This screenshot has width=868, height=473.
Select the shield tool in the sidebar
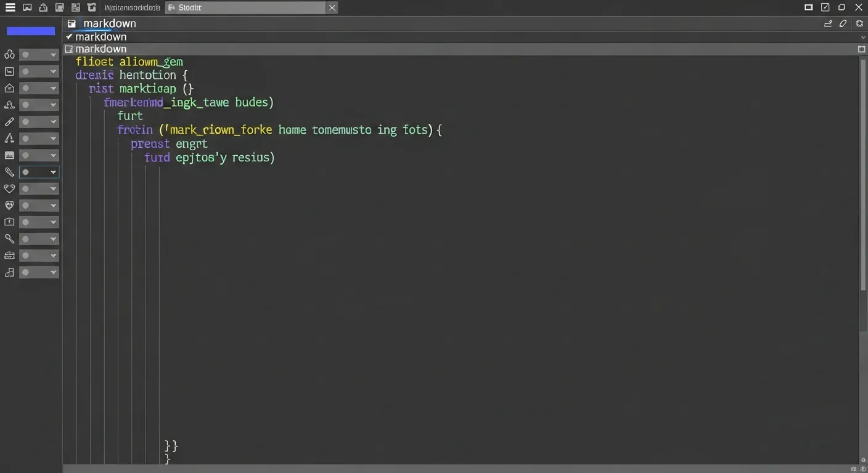(9, 205)
